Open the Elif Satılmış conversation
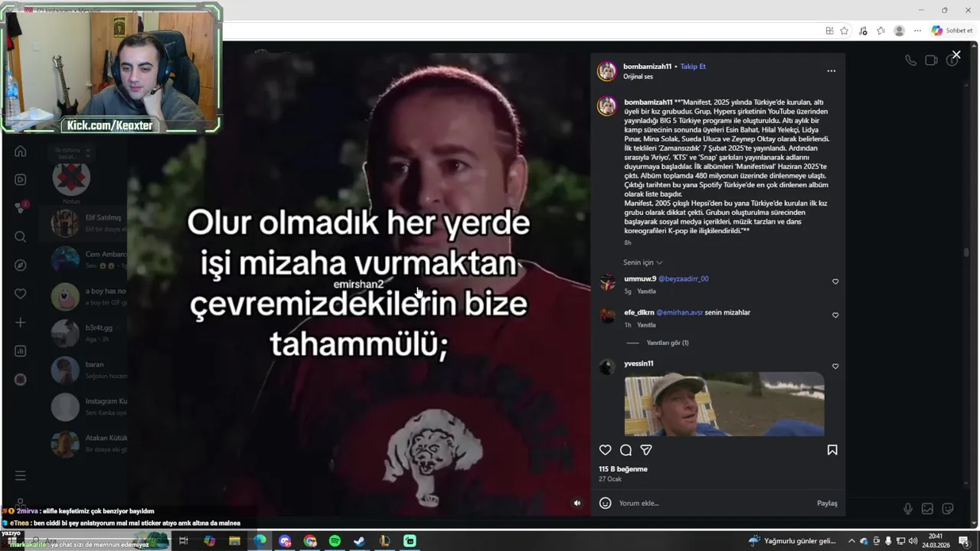The width and height of the screenshot is (980, 551). (83, 223)
